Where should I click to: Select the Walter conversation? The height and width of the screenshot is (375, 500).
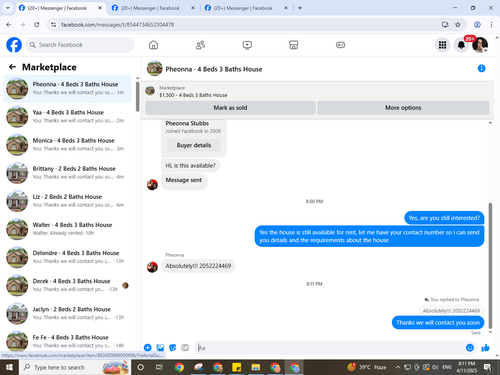[x=68, y=229]
